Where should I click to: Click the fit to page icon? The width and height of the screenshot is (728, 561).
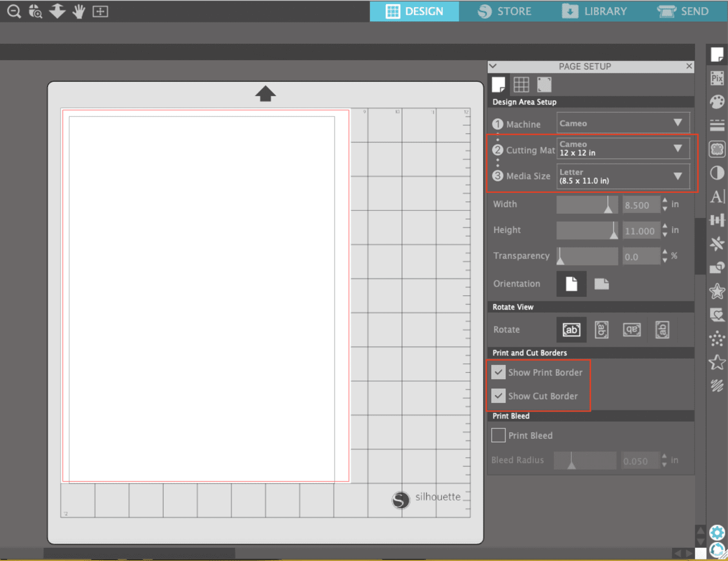pyautogui.click(x=100, y=11)
